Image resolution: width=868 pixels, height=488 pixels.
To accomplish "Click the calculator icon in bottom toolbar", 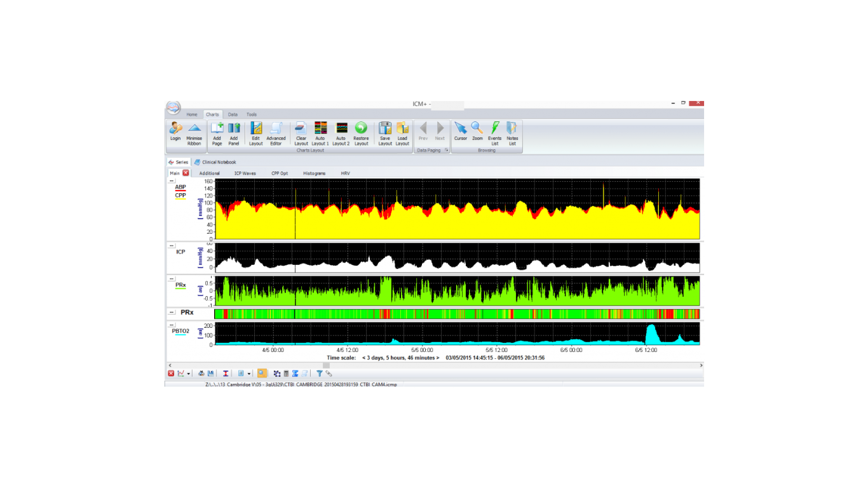I will pos(286,374).
